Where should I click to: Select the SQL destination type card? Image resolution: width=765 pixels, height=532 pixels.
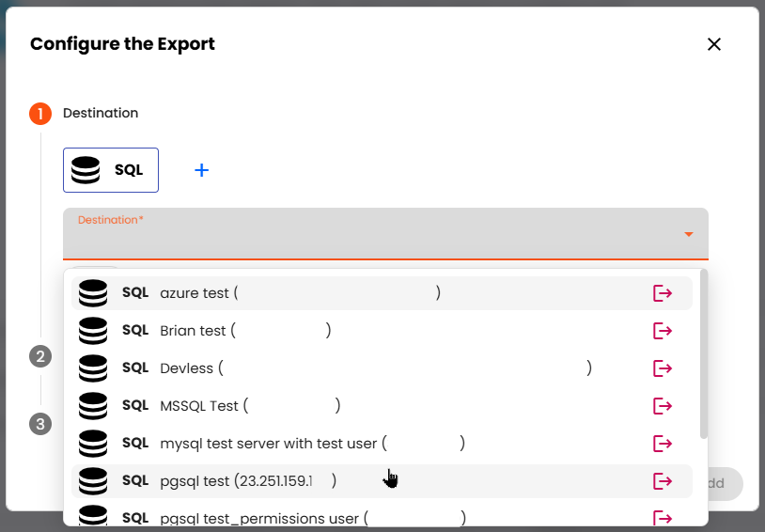(x=111, y=170)
